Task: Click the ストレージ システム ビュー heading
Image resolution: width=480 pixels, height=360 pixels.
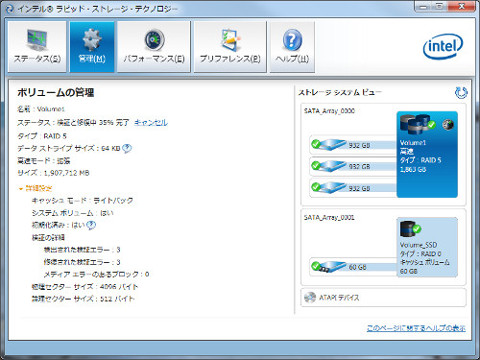Action: pos(340,92)
